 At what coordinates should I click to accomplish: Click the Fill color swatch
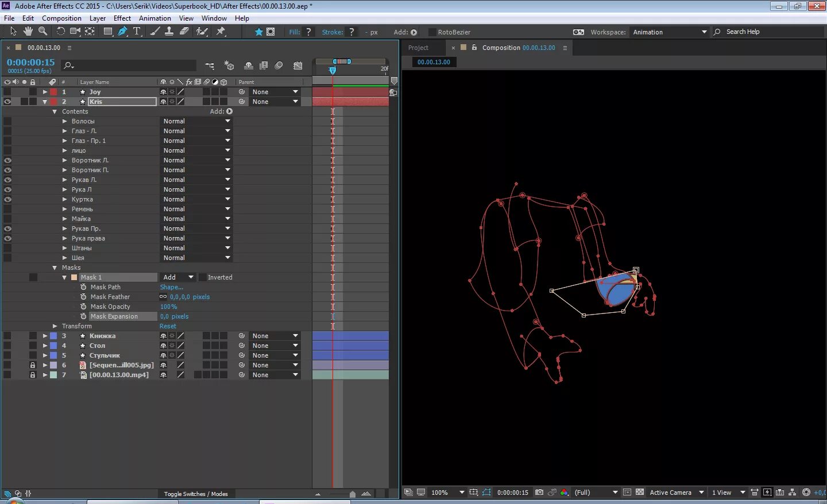pos(309,32)
